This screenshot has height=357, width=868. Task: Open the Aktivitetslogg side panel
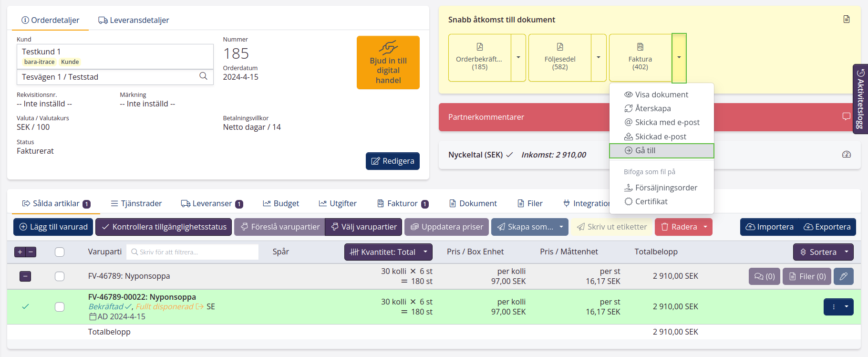[860, 99]
